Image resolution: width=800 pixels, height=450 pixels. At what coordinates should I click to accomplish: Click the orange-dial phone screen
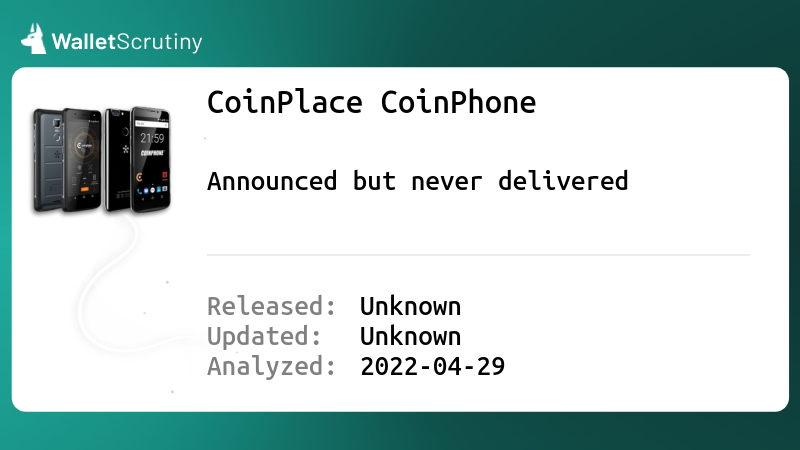(x=84, y=158)
